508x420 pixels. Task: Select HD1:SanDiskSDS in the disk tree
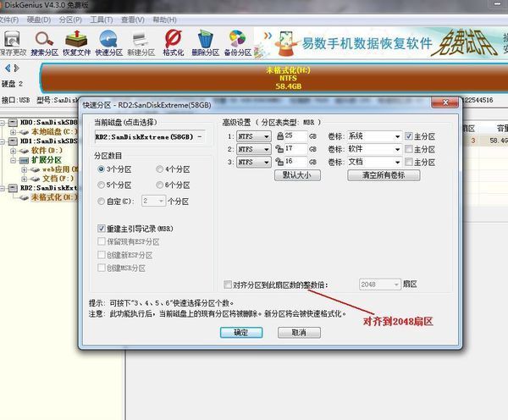(x=48, y=141)
